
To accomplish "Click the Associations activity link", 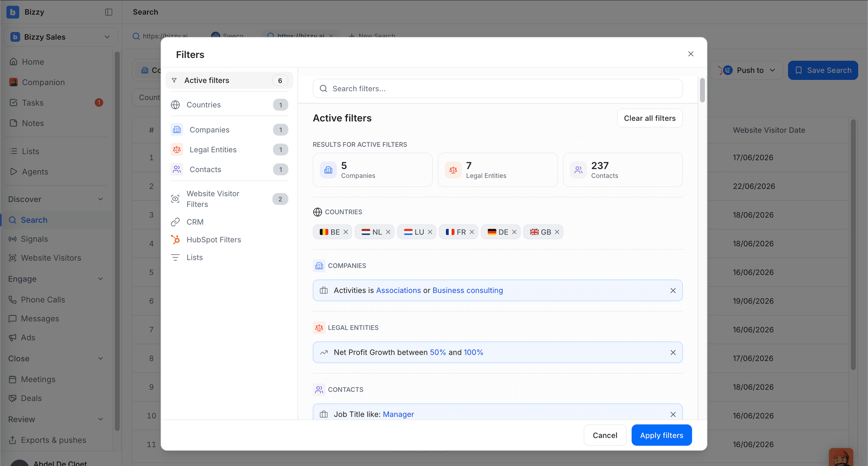I will [398, 291].
